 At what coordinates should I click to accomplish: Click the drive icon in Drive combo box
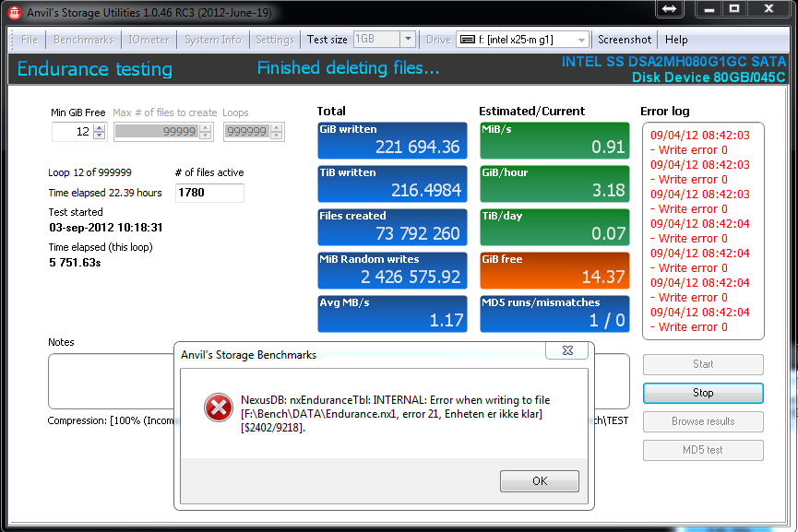[x=468, y=40]
